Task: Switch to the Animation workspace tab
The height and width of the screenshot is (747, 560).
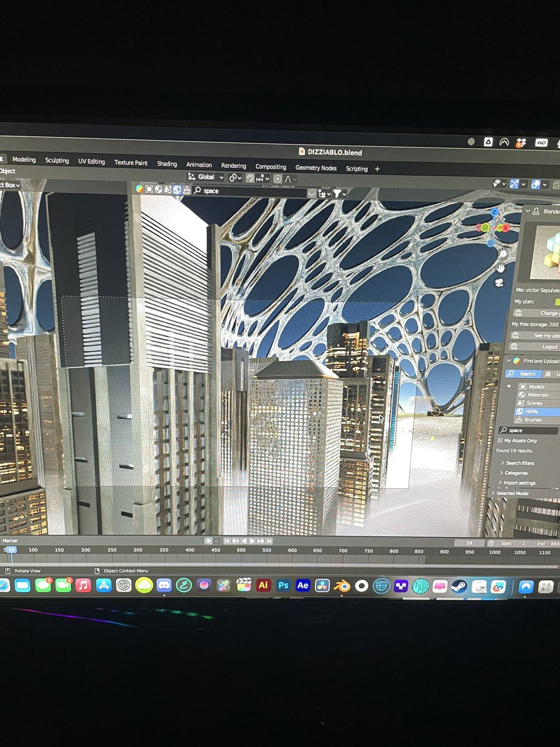Action: 199,165
